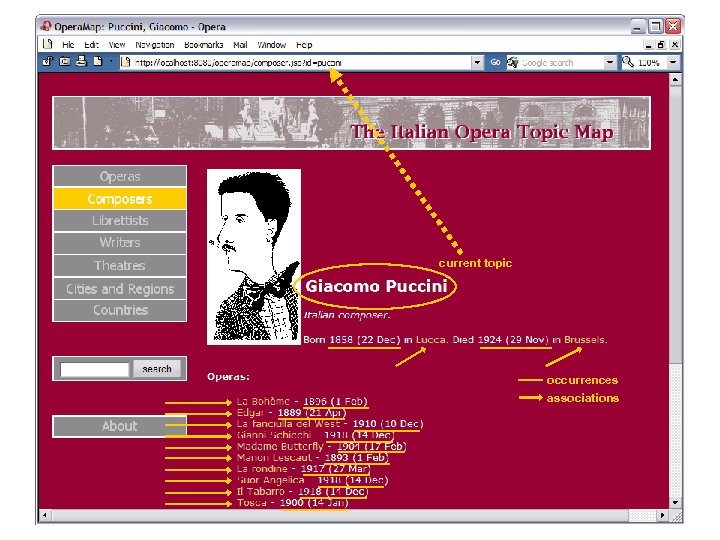Open the La fanciulla del West link
720x540 pixels.
click(289, 423)
